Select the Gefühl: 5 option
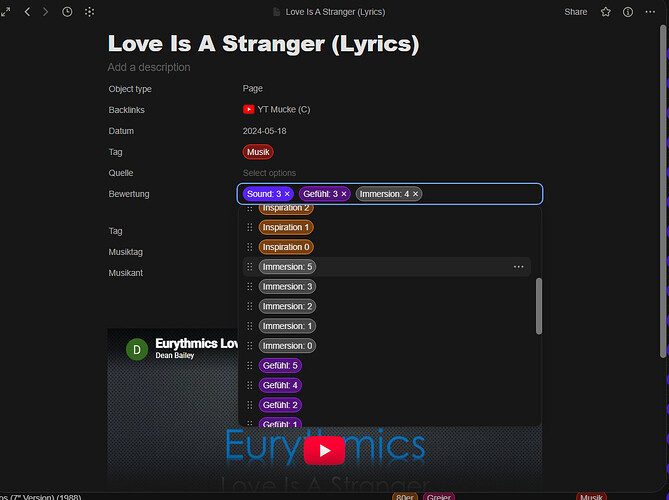This screenshot has height=500, width=669. coord(280,366)
